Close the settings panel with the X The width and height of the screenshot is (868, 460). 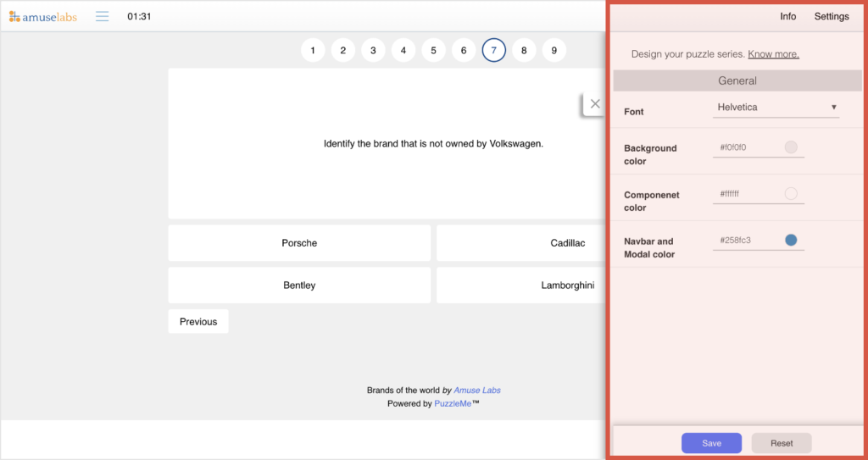coord(595,103)
